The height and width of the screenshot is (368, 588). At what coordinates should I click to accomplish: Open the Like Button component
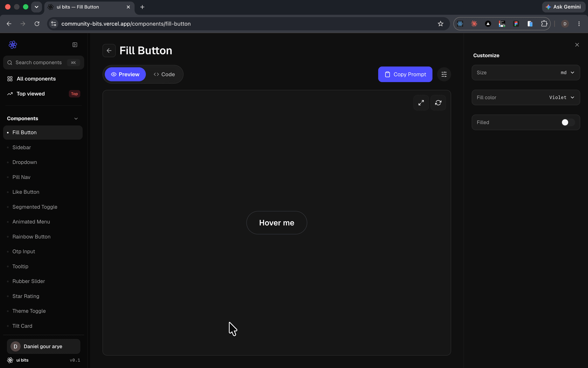click(x=43, y=192)
